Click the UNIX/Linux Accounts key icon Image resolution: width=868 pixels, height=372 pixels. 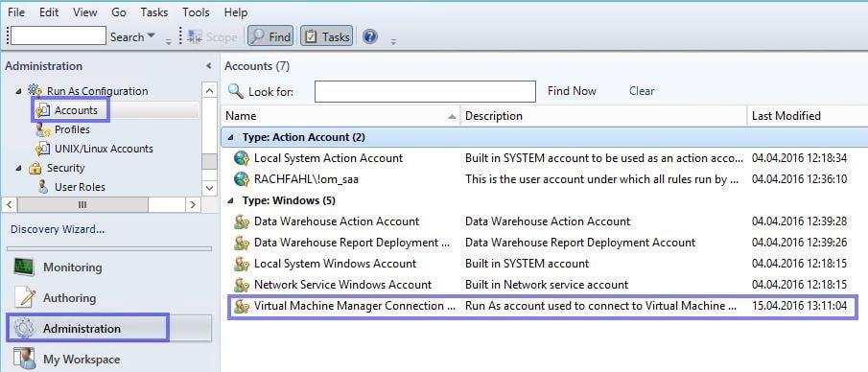[x=43, y=149]
